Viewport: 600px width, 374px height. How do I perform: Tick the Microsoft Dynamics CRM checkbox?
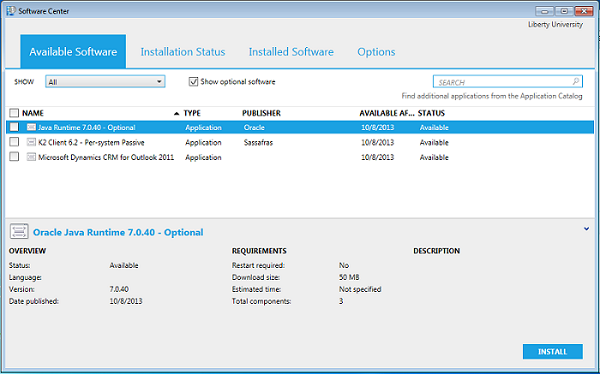coord(14,157)
